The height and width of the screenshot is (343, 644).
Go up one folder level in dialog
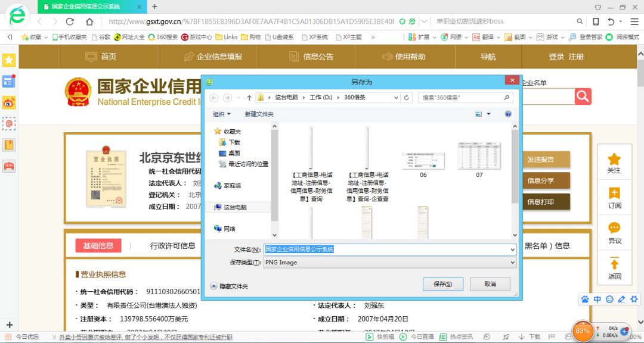tap(249, 98)
